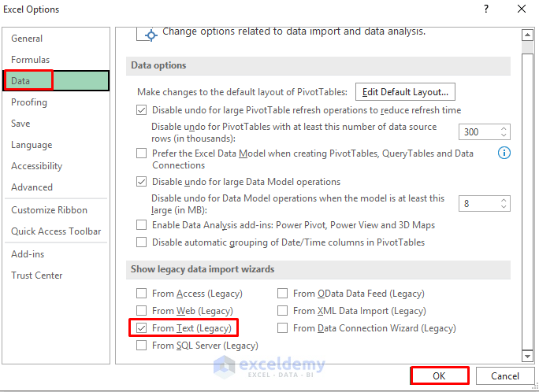The height and width of the screenshot is (392, 539).
Task: Toggle Disable automatic grouping of Date/Time columns
Action: 142,242
